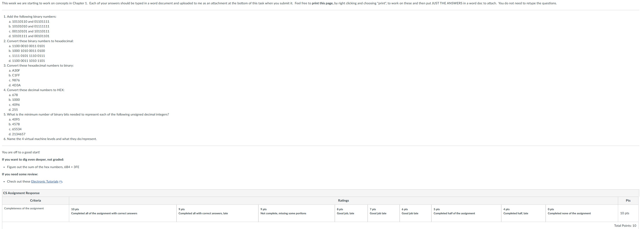
Task: Click the unsigned integer "4578"
Action: click(x=16, y=124)
